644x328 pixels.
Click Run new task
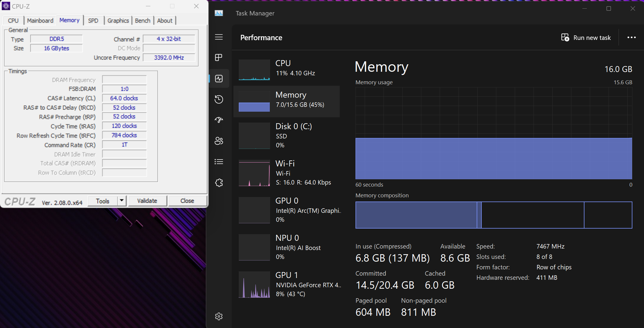[586, 38]
